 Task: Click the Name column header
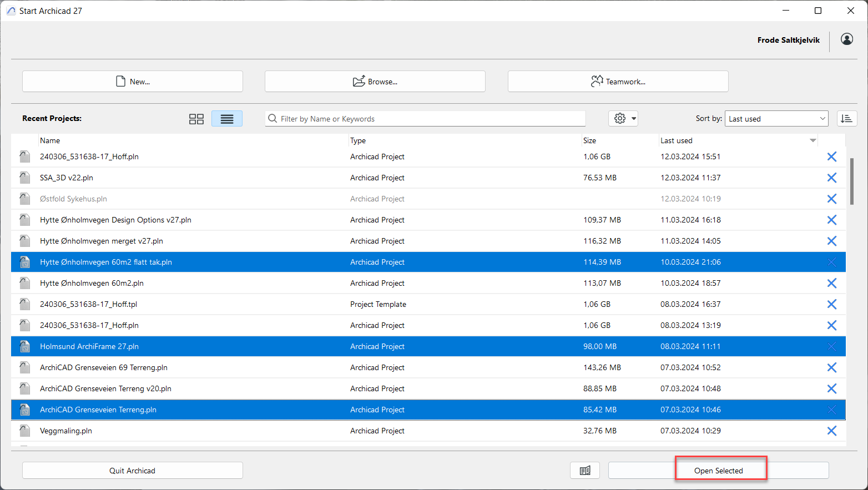point(50,141)
